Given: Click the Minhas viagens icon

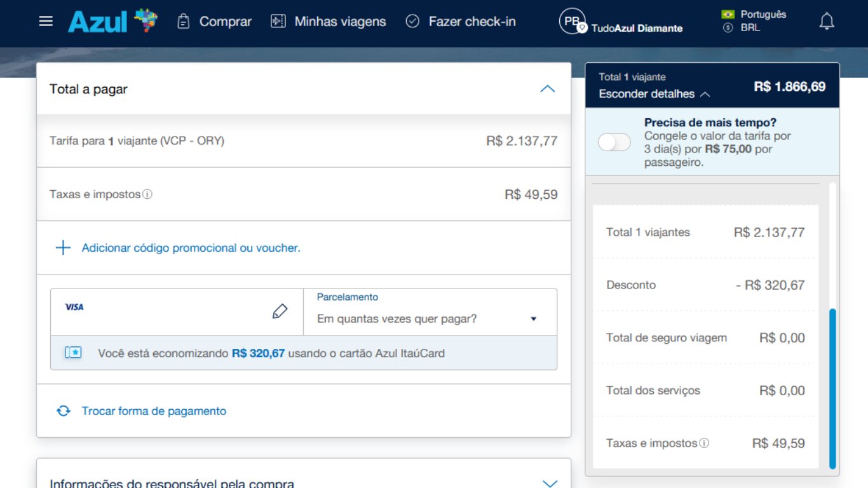Looking at the screenshot, I should click(278, 21).
